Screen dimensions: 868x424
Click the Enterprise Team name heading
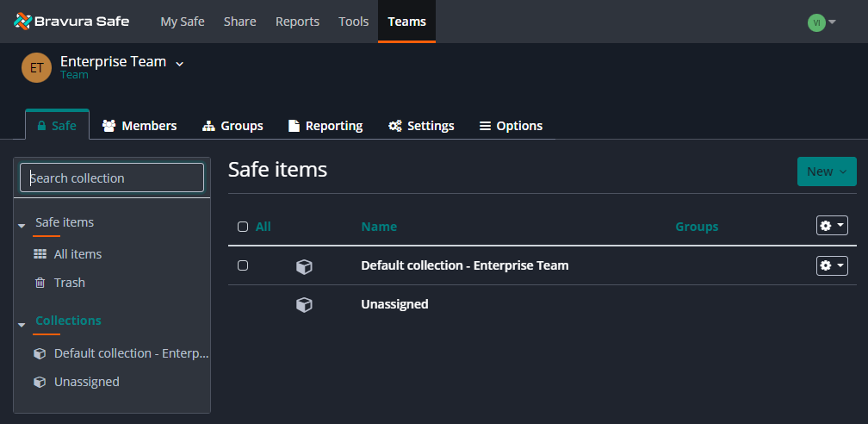tap(114, 61)
